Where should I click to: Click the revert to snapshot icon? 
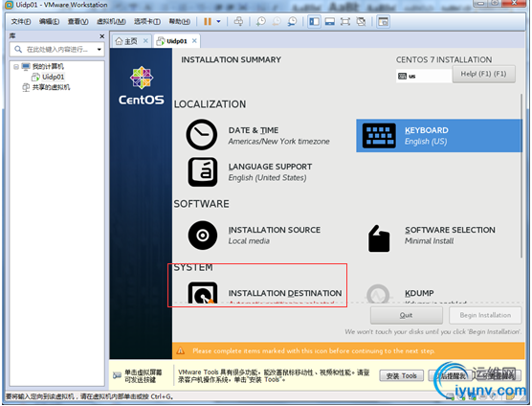[x=277, y=22]
